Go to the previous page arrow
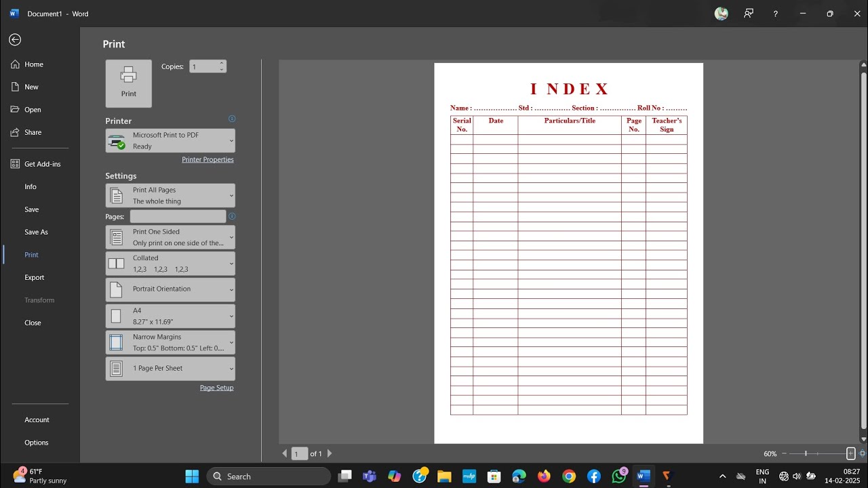Viewport: 868px width, 488px height. point(285,453)
